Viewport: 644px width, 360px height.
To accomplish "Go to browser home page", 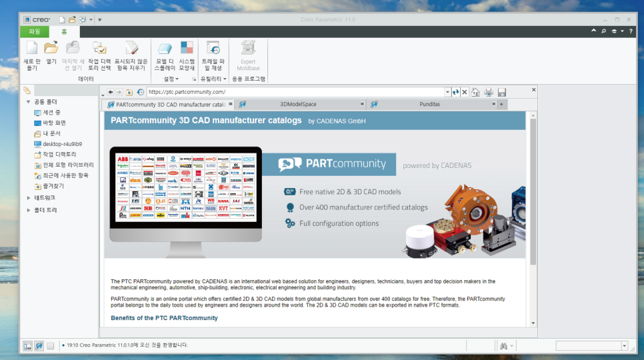I will click(475, 92).
